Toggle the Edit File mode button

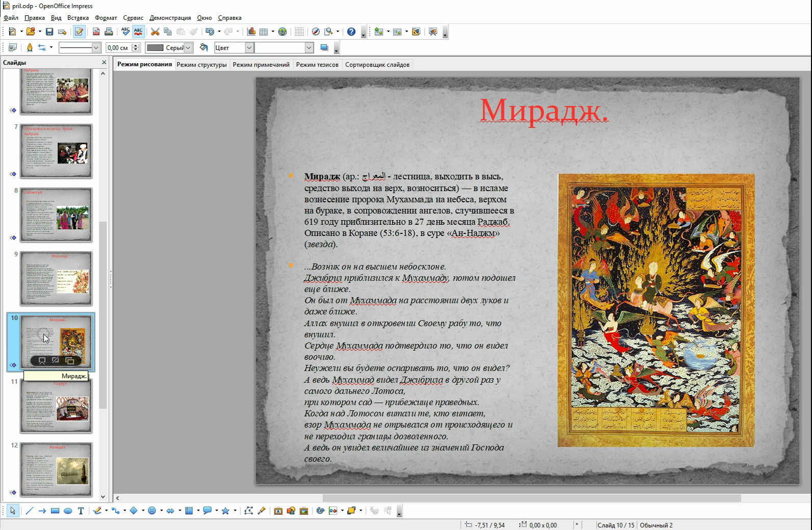tap(79, 32)
